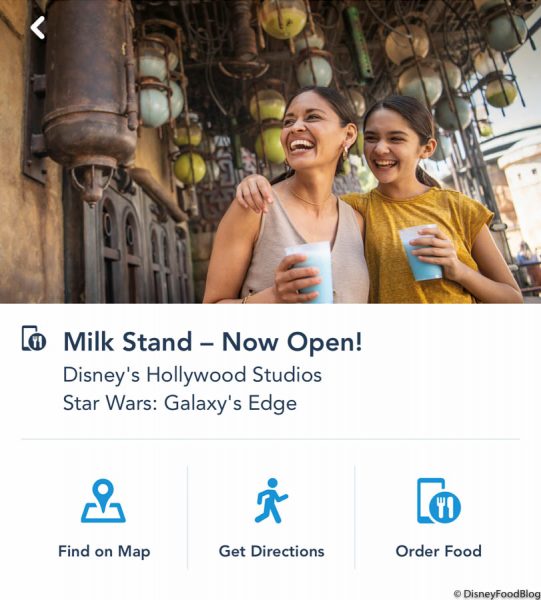Tap the Order Food phone-and-fork icon
This screenshot has width=541, height=600.
point(439,501)
